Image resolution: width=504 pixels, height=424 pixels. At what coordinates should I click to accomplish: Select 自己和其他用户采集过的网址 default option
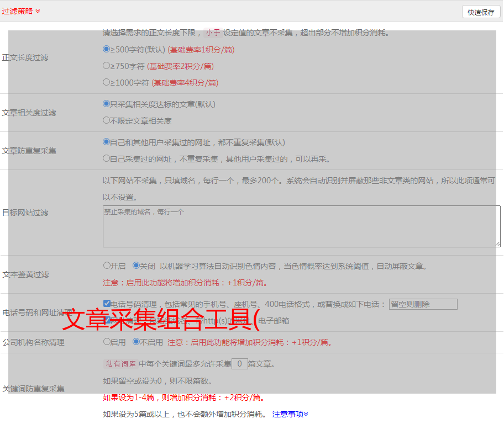[107, 142]
